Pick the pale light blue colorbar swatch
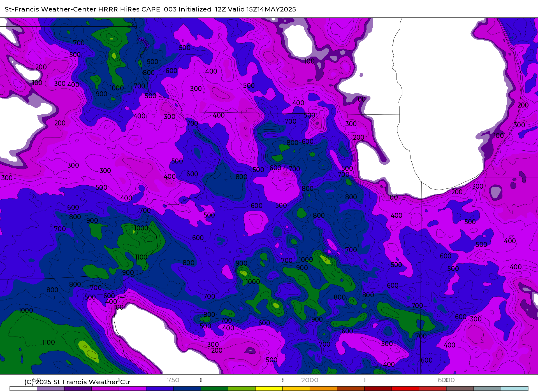This screenshot has width=538, height=392. coord(514,389)
